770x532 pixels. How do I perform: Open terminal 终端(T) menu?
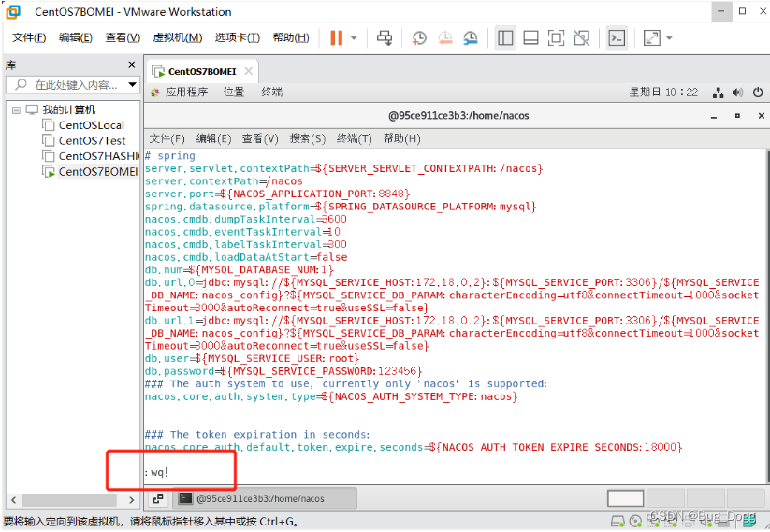click(354, 139)
